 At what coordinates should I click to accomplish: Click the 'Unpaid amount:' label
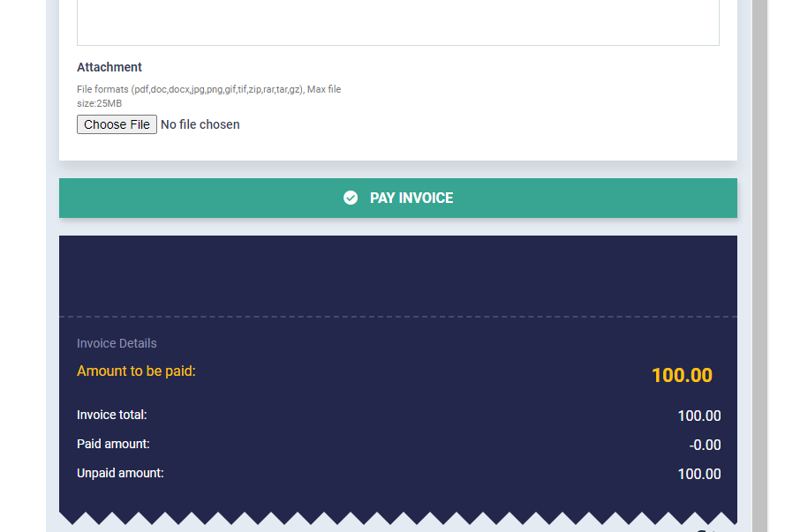coord(120,473)
